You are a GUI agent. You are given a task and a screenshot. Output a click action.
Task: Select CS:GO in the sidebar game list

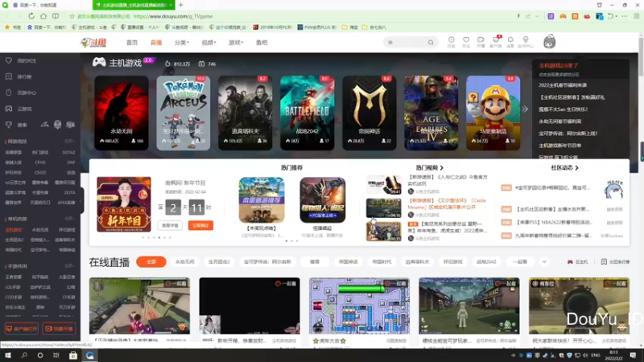click(x=40, y=172)
